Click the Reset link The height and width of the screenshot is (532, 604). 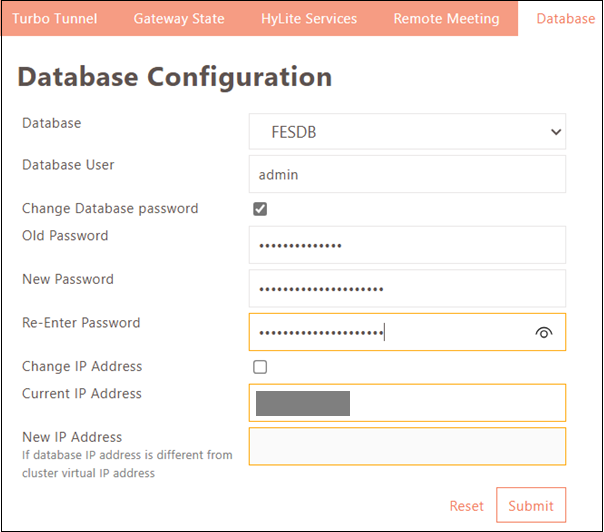click(466, 506)
